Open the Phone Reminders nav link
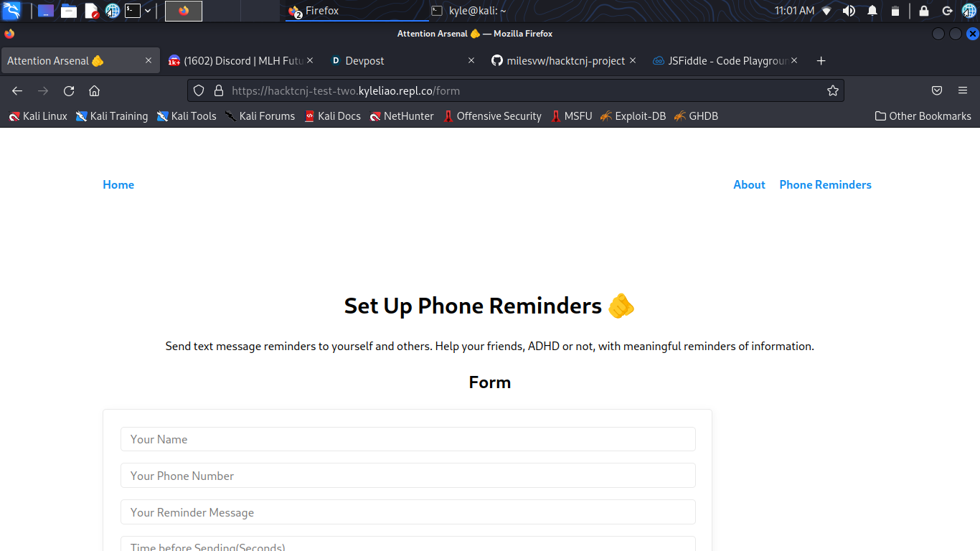Image resolution: width=980 pixels, height=551 pixels. pos(825,184)
